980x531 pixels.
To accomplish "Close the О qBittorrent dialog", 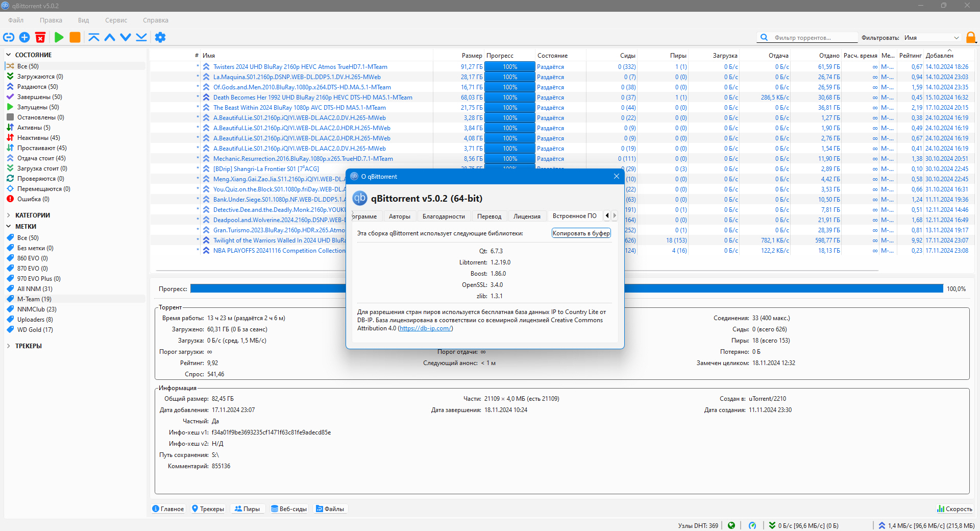I will (x=617, y=177).
